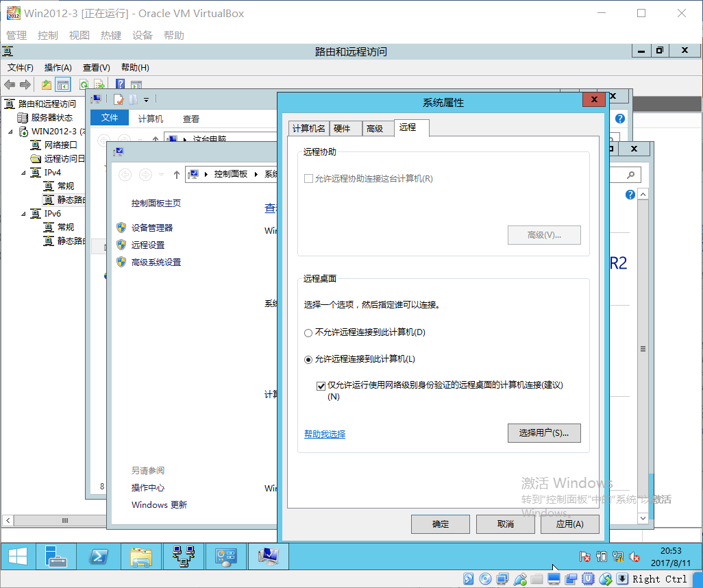Open 设备管理器 link in Control Panel sidebar
The width and height of the screenshot is (703, 588).
coord(152,228)
